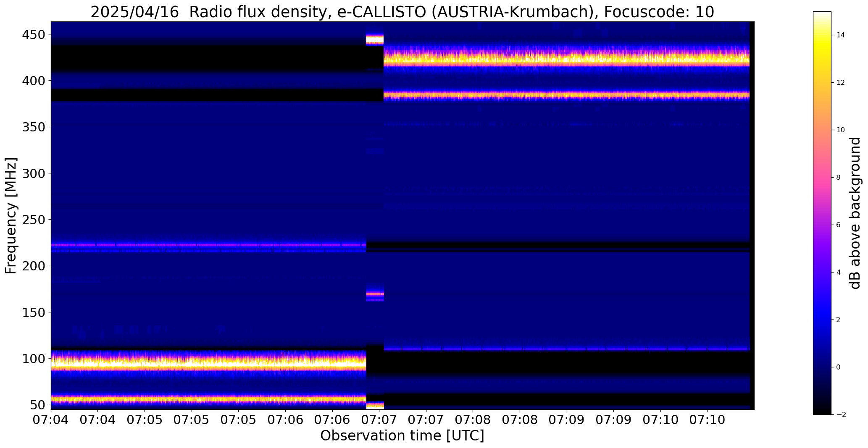Click the colorbar tick label 10
Image resolution: width=868 pixels, height=448 pixels.
click(x=841, y=130)
